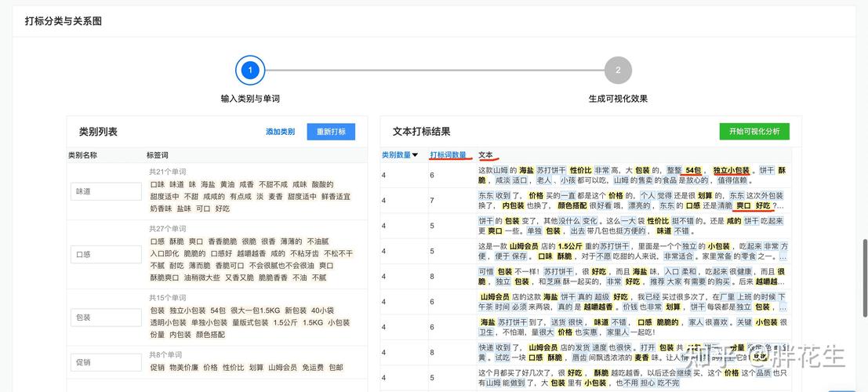Select 份量 tag in category list
The width and height of the screenshot is (868, 392).
[158, 335]
